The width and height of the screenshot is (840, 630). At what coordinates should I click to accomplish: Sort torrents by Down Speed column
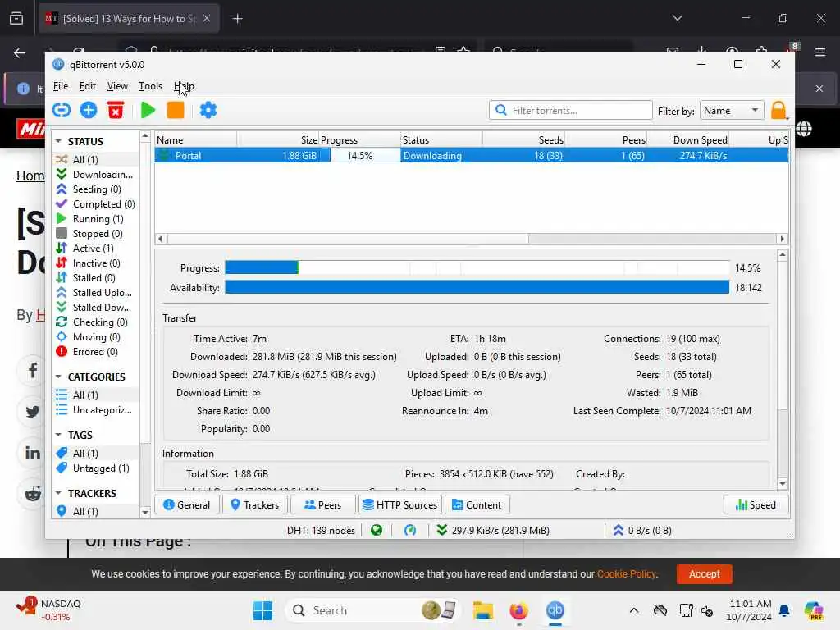(688, 139)
